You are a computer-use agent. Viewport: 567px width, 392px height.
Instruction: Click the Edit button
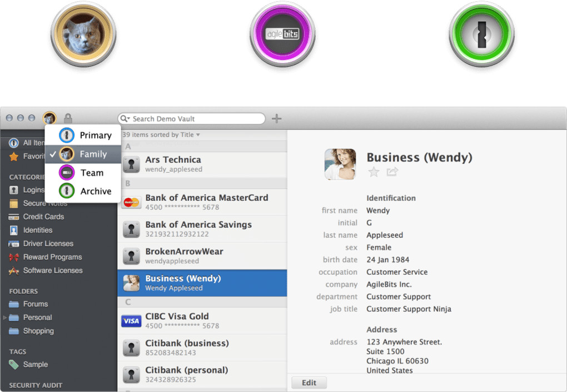(x=309, y=383)
